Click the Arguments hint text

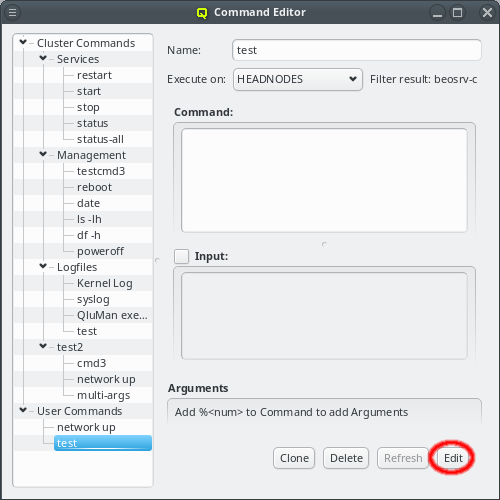point(291,412)
